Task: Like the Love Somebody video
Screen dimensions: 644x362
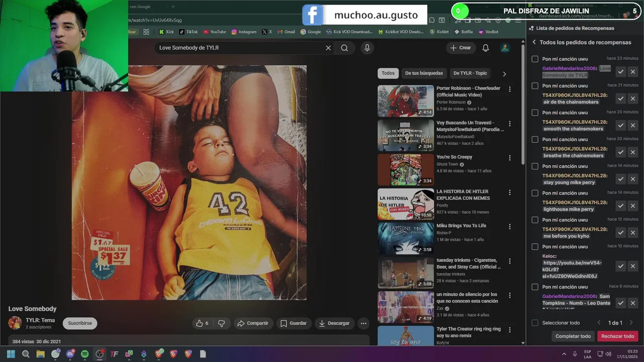Action: (x=202, y=323)
